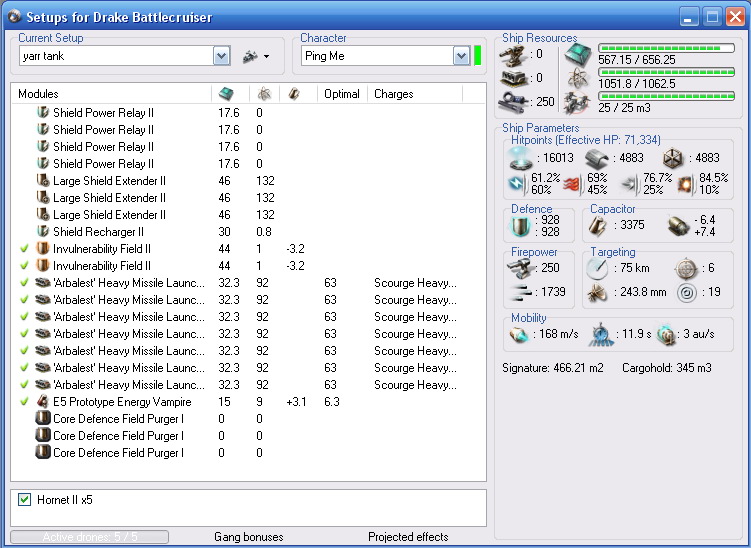Screen dimensions: 751x548
Task: Click the first Core Defence Field Purger icon
Action: (43, 419)
